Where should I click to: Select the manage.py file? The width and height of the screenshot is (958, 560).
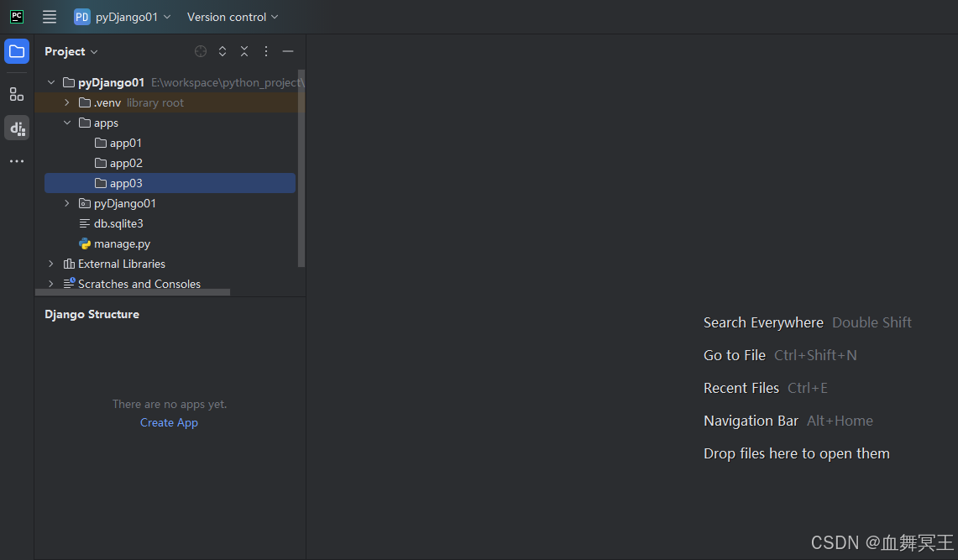click(170, 243)
